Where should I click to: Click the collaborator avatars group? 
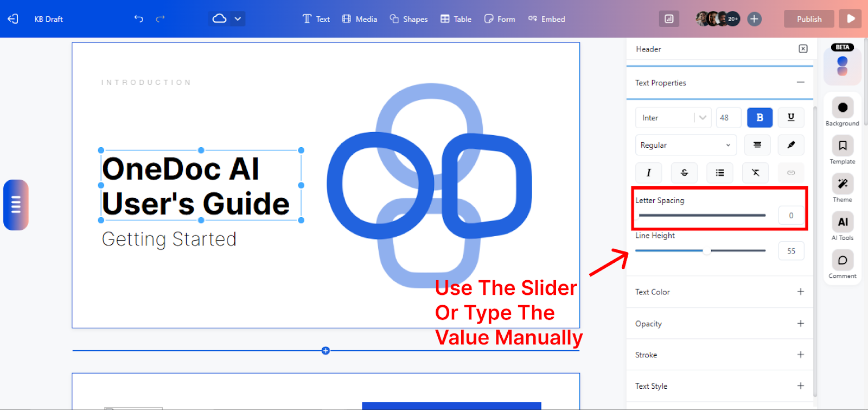718,18
